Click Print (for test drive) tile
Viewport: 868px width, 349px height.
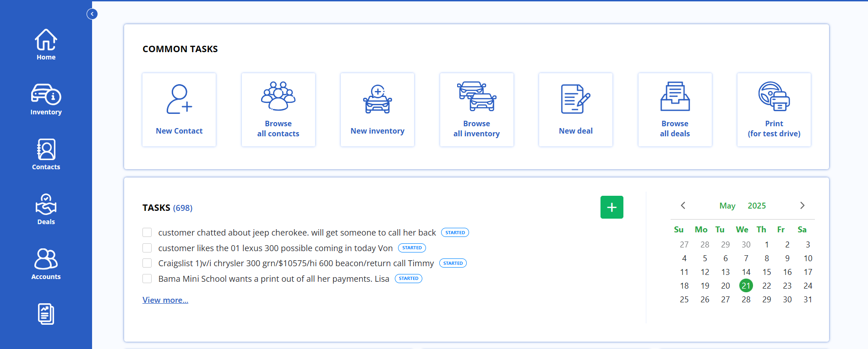[x=774, y=110]
